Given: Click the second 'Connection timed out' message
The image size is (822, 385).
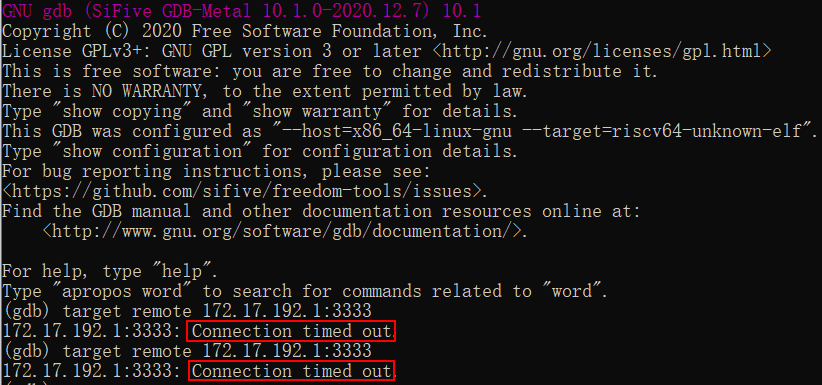Looking at the screenshot, I should [x=292, y=371].
